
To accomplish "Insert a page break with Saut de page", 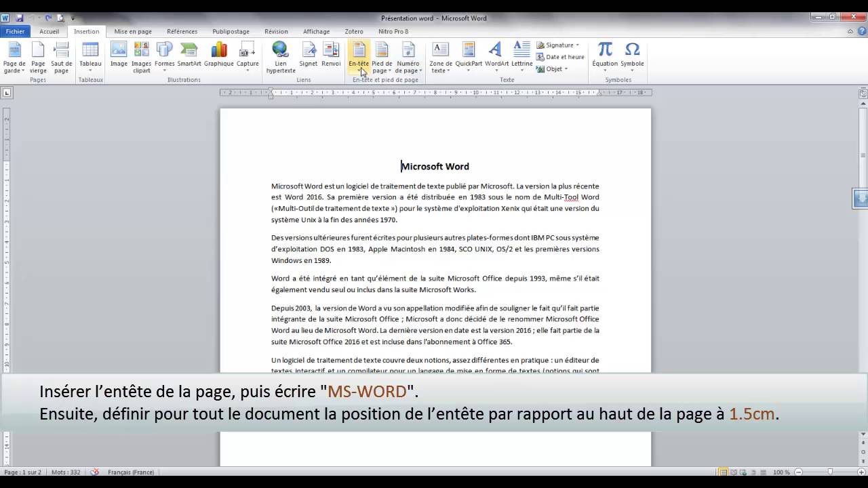I will click(x=61, y=58).
